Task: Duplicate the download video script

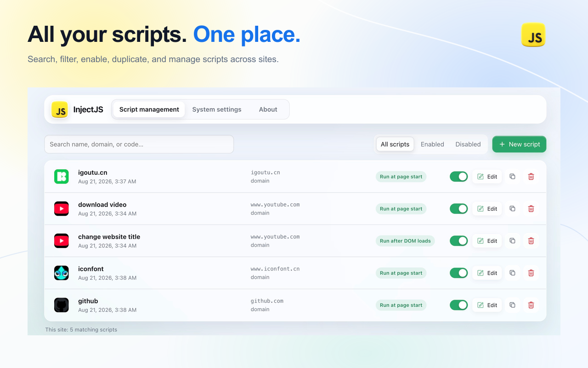Action: tap(512, 209)
